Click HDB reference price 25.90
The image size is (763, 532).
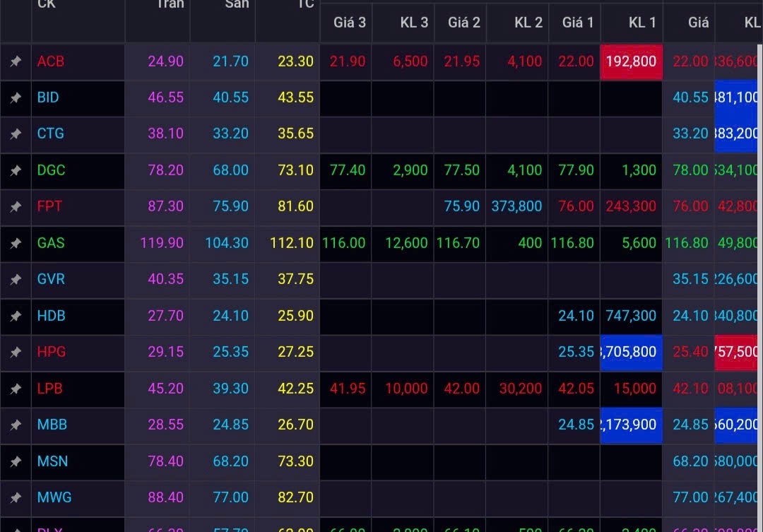295,315
